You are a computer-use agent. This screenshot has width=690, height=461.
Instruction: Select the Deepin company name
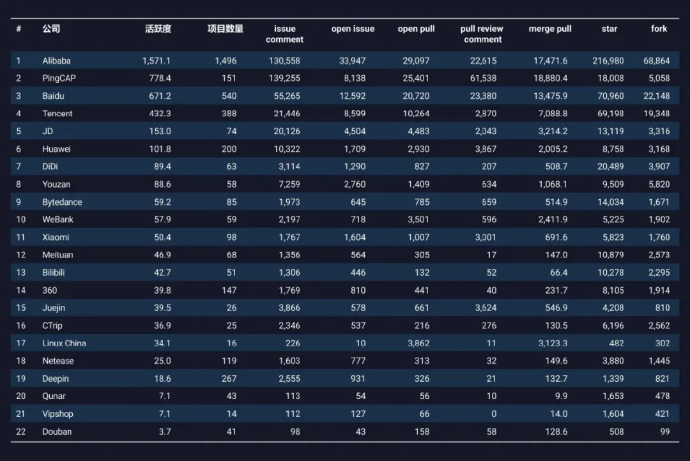pyautogui.click(x=55, y=379)
